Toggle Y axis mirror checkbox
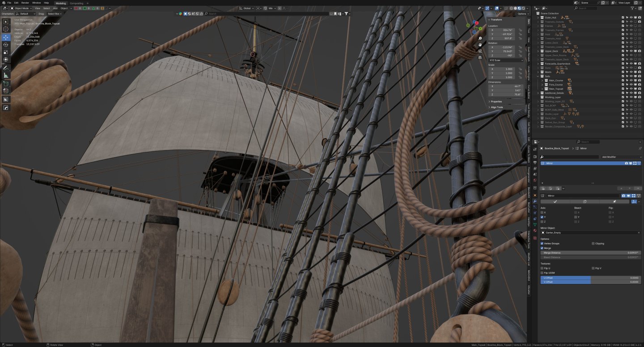This screenshot has height=347, width=644. (542, 217)
